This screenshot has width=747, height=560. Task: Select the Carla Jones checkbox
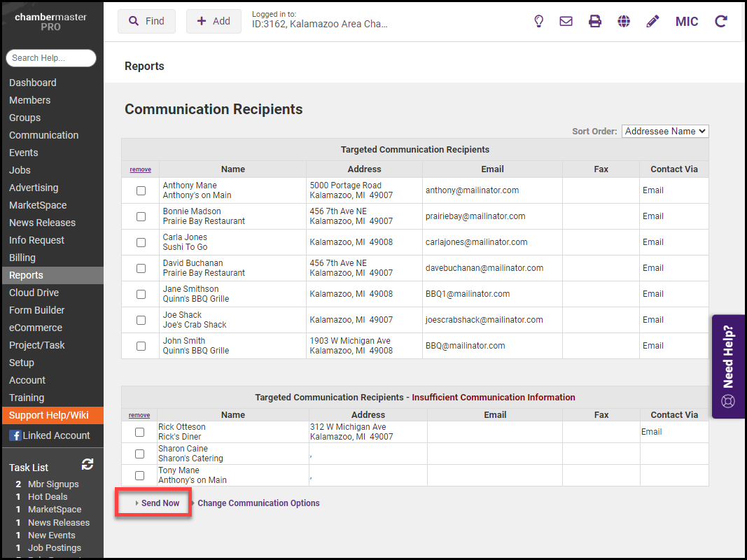(x=141, y=242)
